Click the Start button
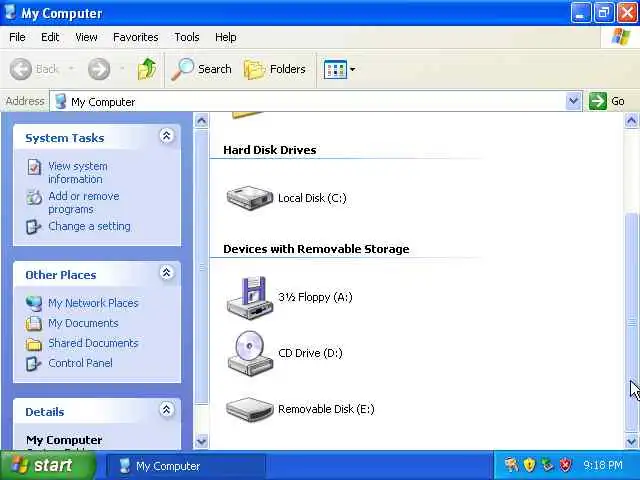This screenshot has height=480, width=640. pos(48,465)
